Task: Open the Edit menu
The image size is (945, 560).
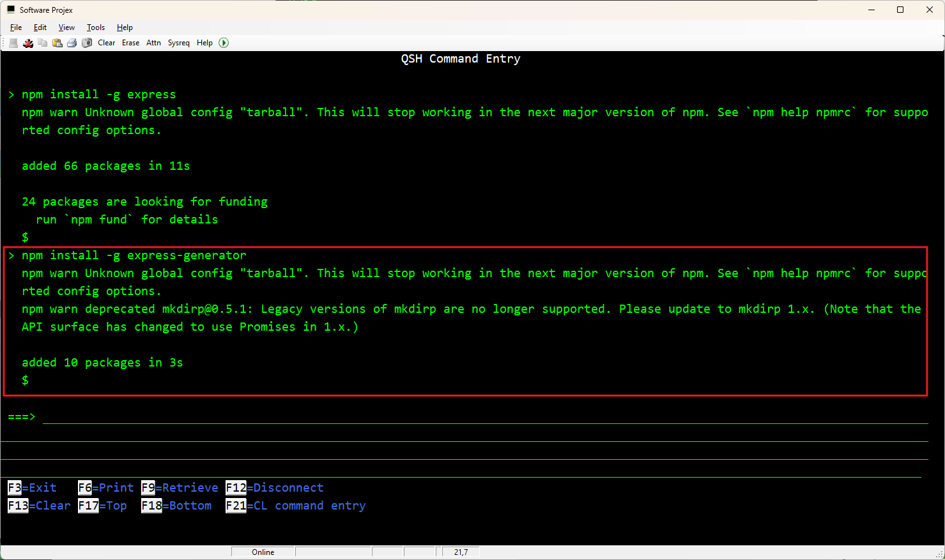Action: click(40, 27)
